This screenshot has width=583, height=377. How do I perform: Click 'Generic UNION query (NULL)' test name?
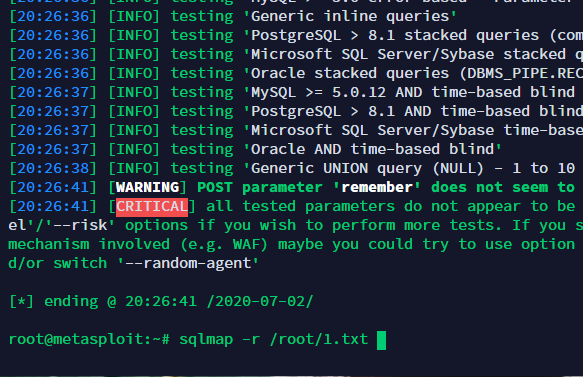[x=364, y=168]
